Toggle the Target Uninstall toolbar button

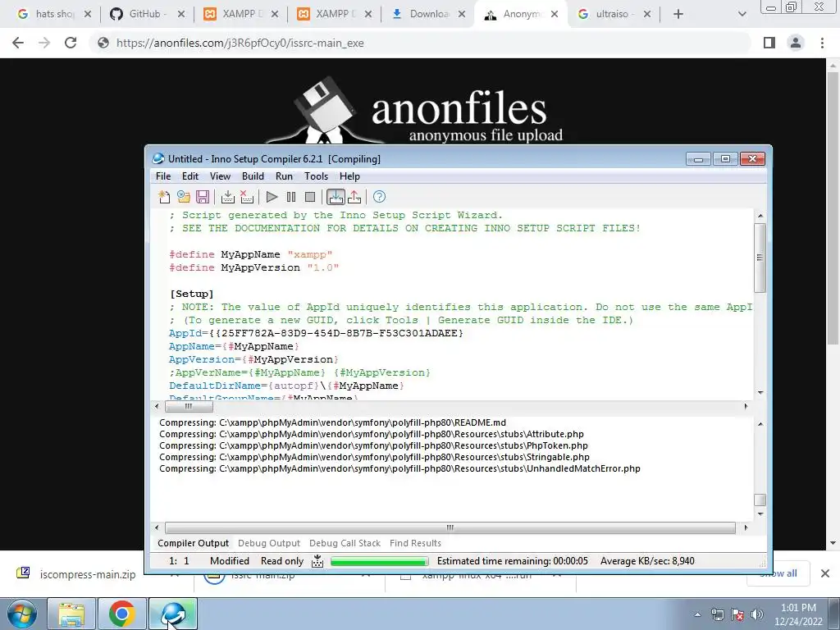pyautogui.click(x=354, y=197)
